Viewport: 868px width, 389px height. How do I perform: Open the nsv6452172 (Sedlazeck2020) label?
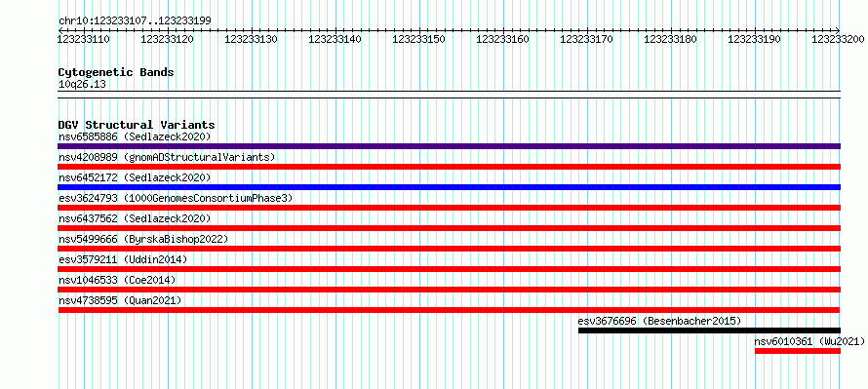(x=135, y=177)
